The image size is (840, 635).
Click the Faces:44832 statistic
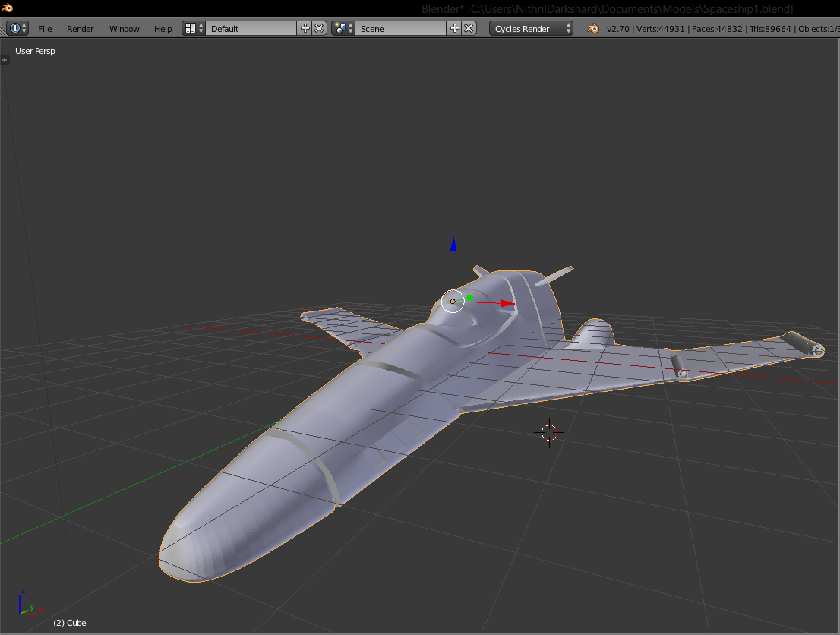tap(717, 29)
